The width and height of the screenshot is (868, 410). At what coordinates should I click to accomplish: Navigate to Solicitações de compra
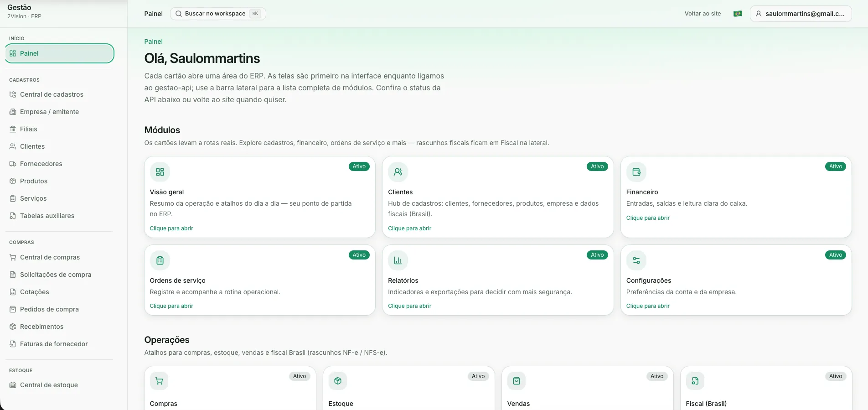[60, 275]
